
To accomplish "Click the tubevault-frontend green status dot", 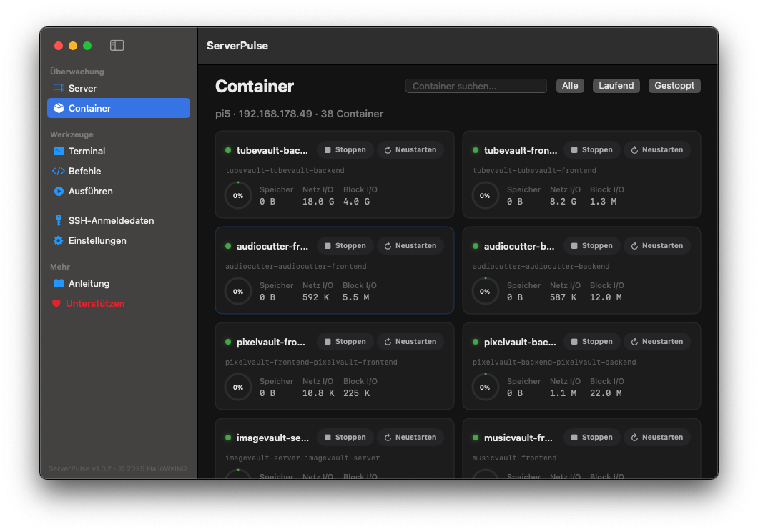I will [476, 150].
